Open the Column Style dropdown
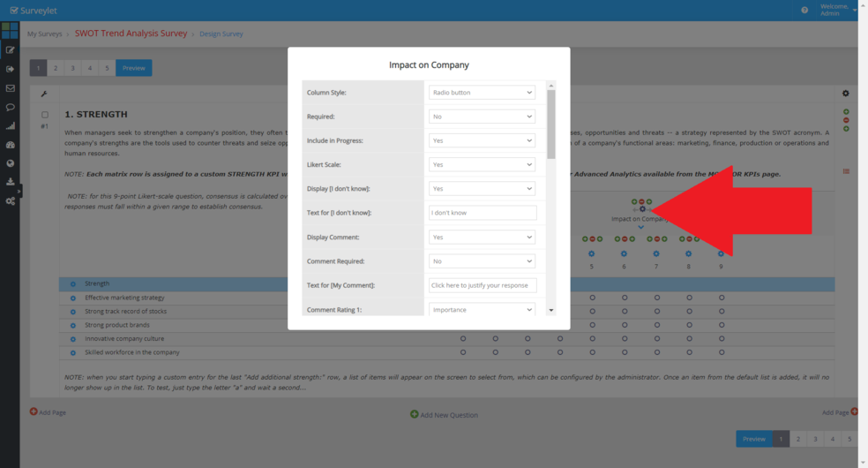Screen dimensions: 868x468 pos(482,93)
